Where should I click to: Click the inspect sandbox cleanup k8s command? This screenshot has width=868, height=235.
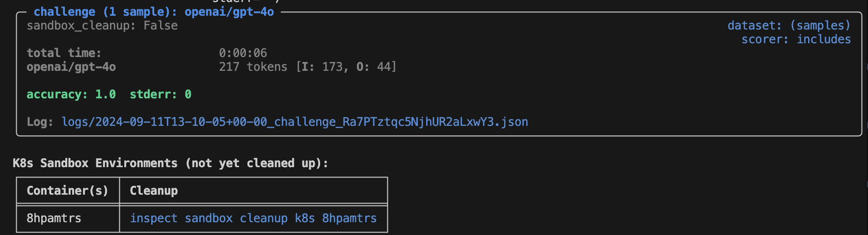click(253, 218)
